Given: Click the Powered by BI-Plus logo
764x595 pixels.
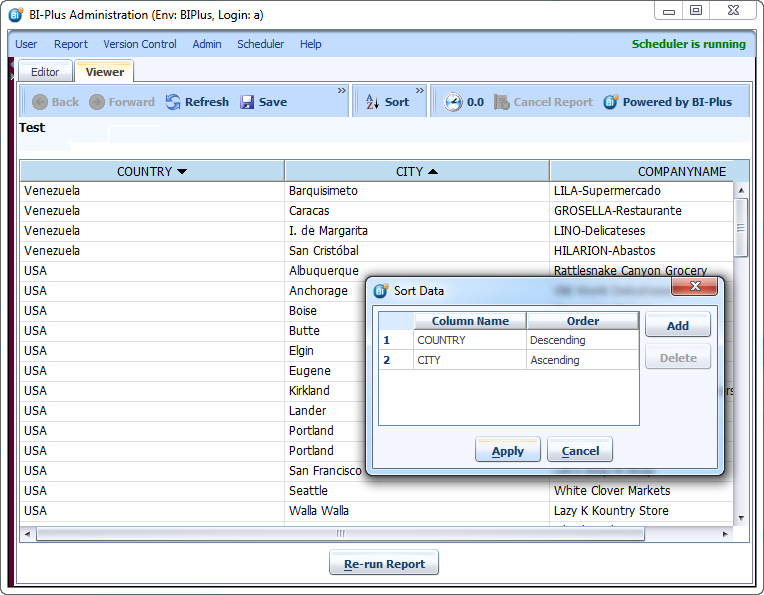Looking at the screenshot, I should [611, 102].
